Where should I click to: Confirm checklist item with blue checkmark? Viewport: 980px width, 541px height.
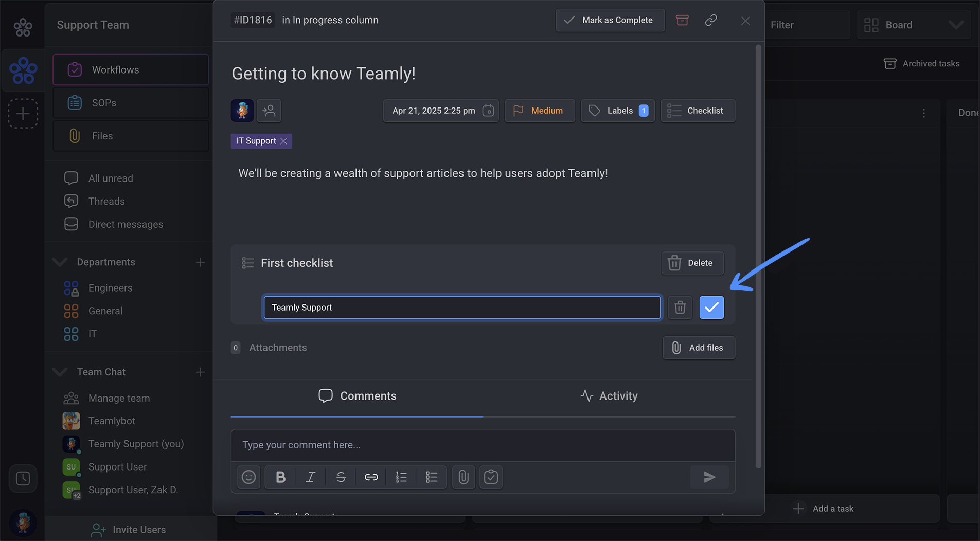[711, 308]
